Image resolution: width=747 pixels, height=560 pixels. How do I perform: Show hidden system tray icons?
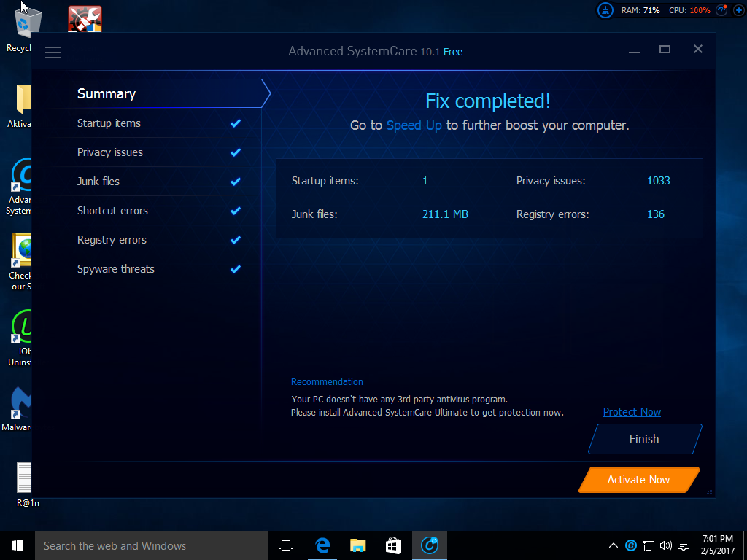[614, 545]
